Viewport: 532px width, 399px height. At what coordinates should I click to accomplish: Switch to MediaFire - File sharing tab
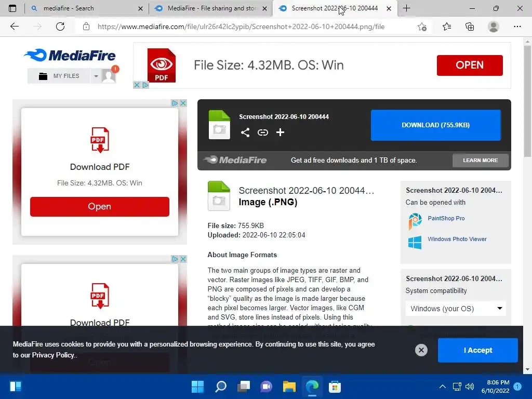point(211,8)
